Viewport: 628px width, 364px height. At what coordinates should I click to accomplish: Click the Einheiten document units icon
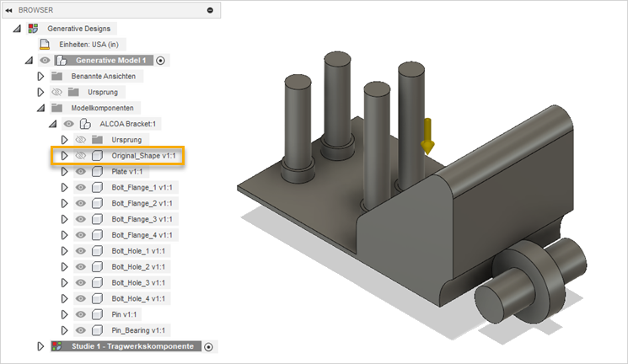45,45
